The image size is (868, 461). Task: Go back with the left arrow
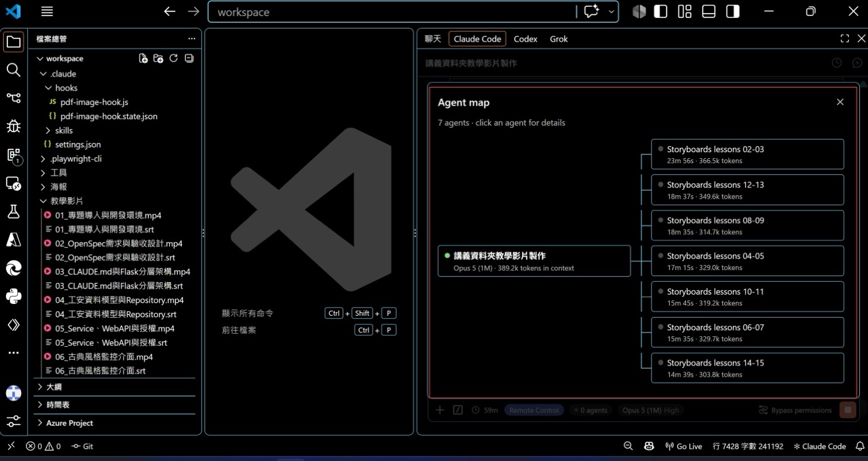[170, 12]
